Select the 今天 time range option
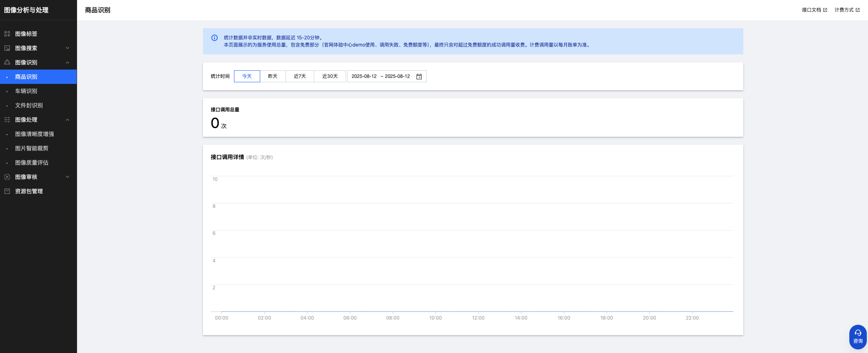The width and height of the screenshot is (868, 353). click(x=247, y=76)
